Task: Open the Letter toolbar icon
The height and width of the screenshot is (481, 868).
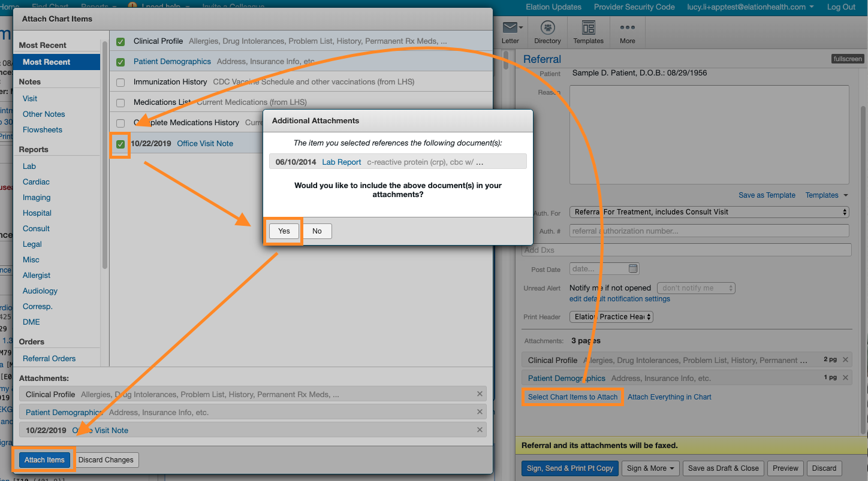Action: [510, 33]
